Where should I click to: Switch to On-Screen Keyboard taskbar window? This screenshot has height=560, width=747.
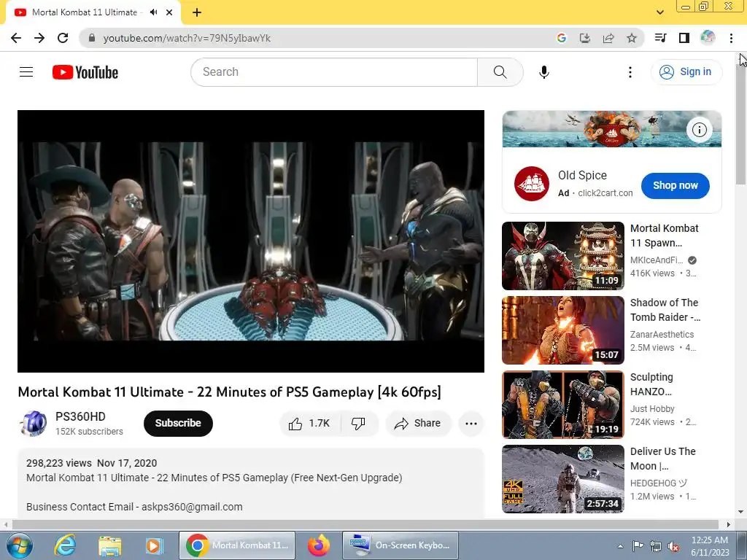[400, 545]
